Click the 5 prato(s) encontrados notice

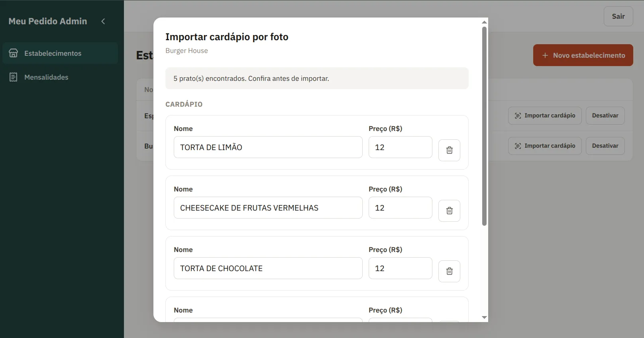[x=317, y=78]
